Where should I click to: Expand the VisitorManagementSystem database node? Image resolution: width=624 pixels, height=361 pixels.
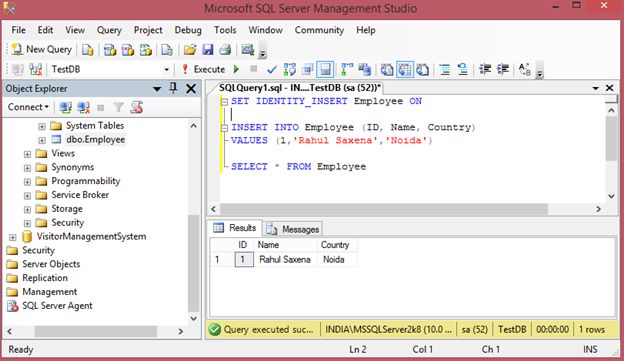(x=13, y=237)
